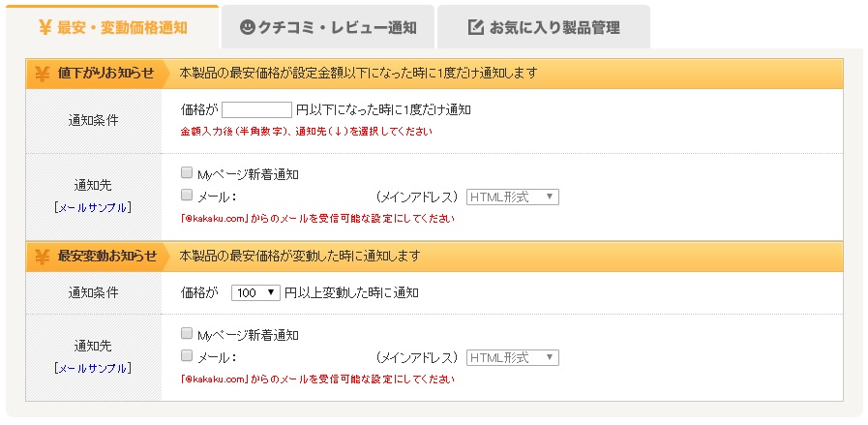Open the お気に入り製品管理 tab
The height and width of the screenshot is (425, 868).
click(x=543, y=27)
